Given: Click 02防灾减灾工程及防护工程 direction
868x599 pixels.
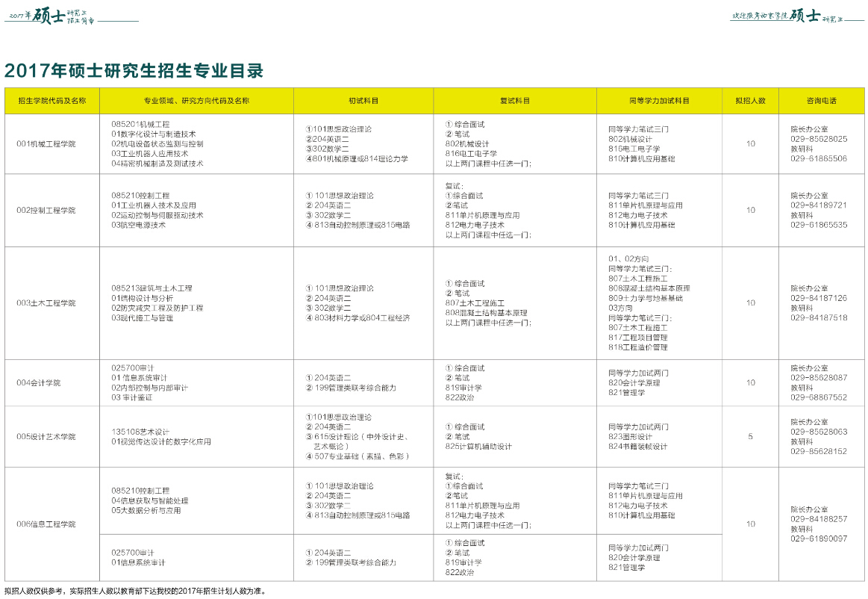Looking at the screenshot, I should click(x=157, y=308).
